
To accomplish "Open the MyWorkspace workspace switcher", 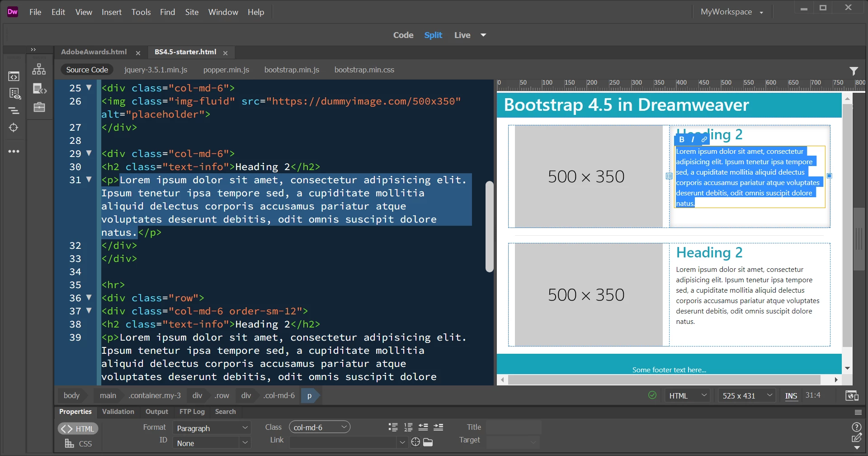I will tap(731, 12).
